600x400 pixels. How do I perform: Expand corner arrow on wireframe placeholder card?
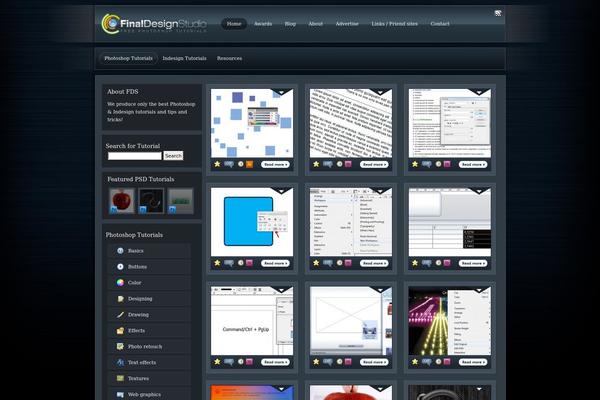380,290
